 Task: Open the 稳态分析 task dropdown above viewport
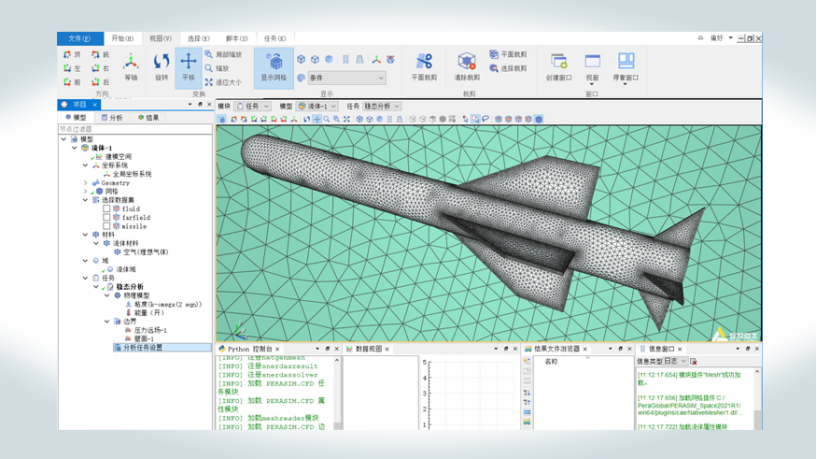(x=381, y=106)
